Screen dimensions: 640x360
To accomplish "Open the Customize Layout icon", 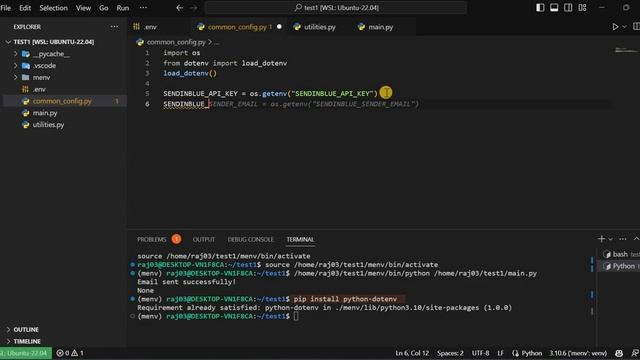I will (582, 8).
